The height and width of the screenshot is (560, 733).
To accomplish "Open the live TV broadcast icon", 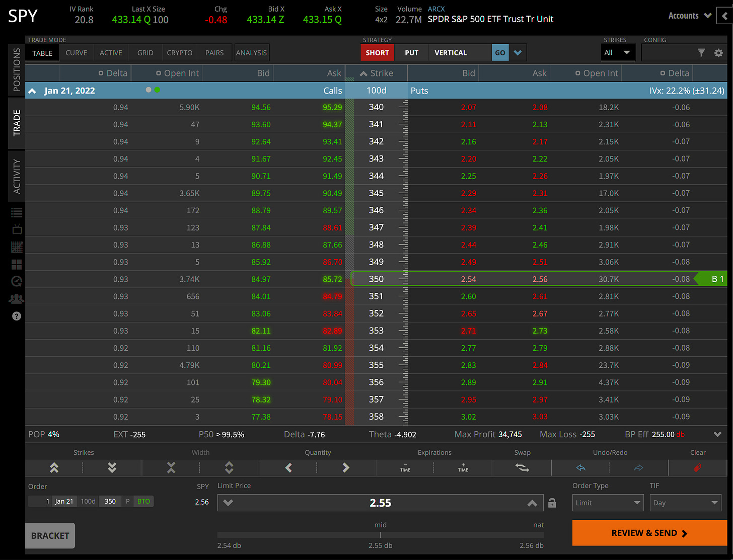I will coord(17,229).
